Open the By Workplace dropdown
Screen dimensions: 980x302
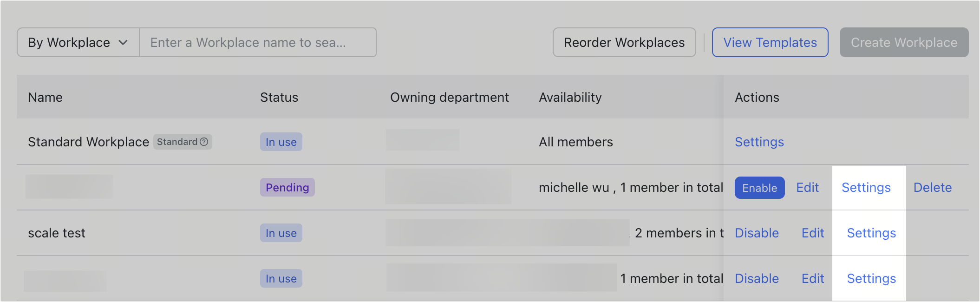tap(78, 42)
